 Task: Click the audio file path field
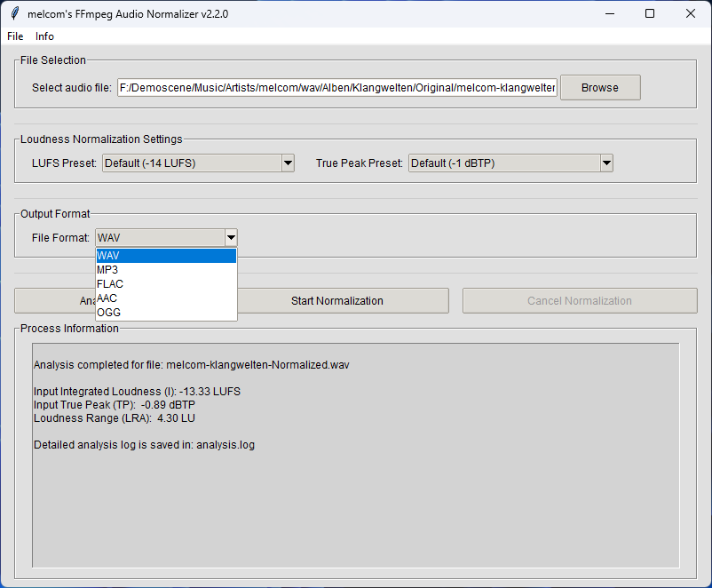tap(337, 88)
